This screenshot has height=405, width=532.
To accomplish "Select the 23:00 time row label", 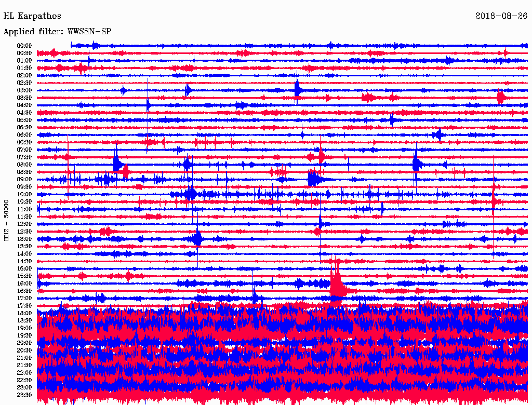I will (x=24, y=388).
